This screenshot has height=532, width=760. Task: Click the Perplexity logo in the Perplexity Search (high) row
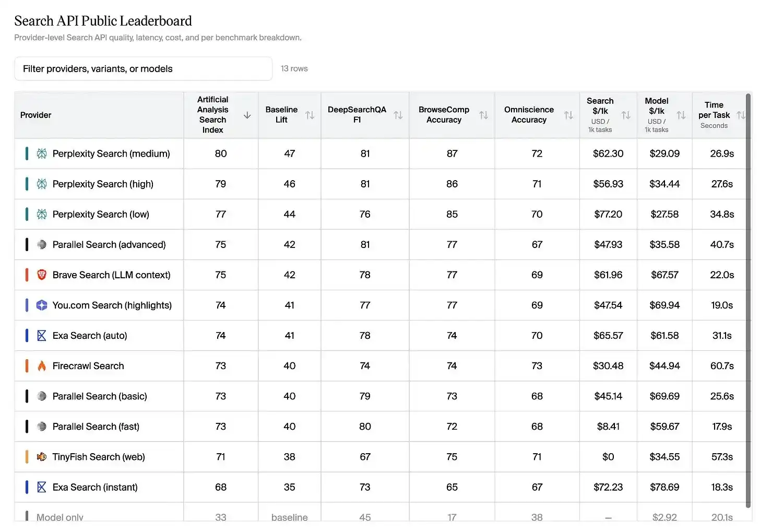pos(42,184)
